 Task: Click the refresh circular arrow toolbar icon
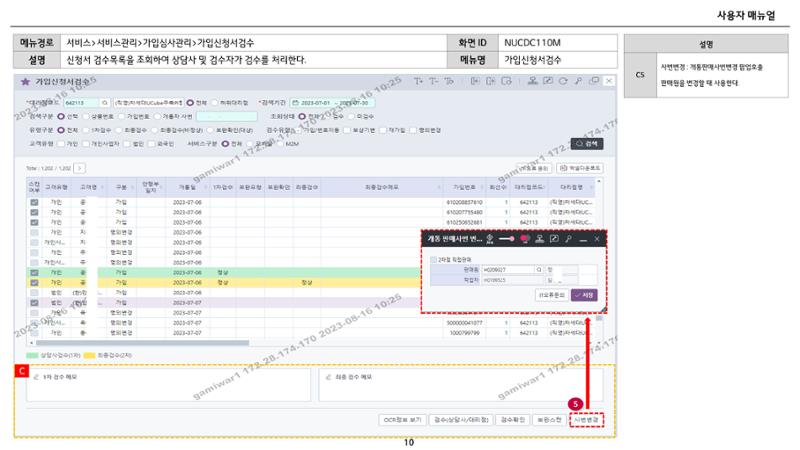click(x=563, y=81)
